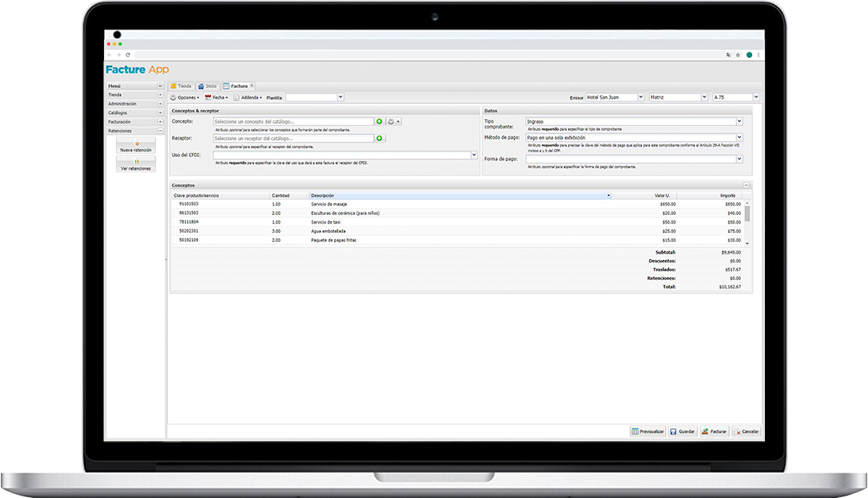Collapse the Retenciones sidebar section
Screen dimensions: 868x498
click(x=159, y=131)
